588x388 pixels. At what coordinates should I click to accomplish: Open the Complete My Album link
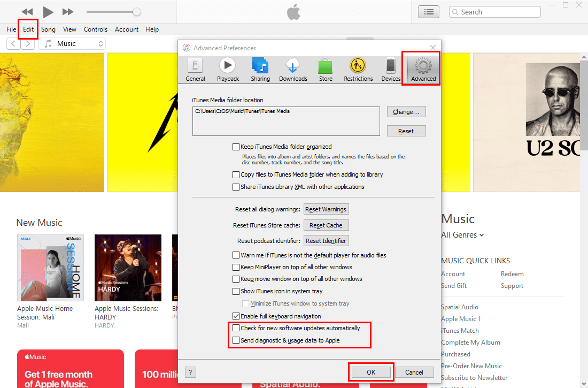(x=470, y=343)
